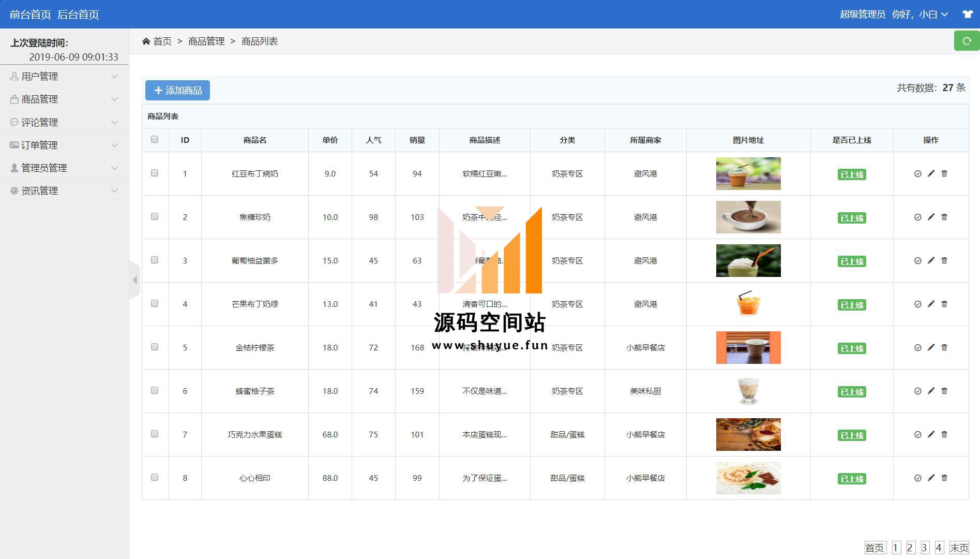
Task: Delete the 蜂蜜柚子茶 product
Action: [x=944, y=391]
